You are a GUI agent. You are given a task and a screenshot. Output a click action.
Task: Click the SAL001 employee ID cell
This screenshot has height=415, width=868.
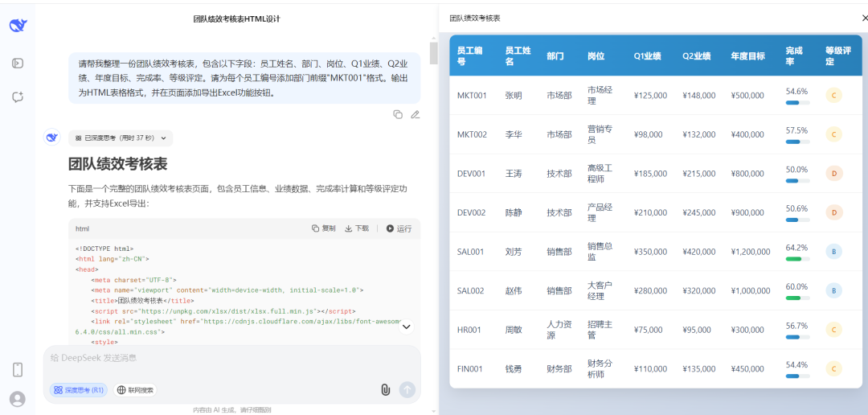tap(470, 252)
